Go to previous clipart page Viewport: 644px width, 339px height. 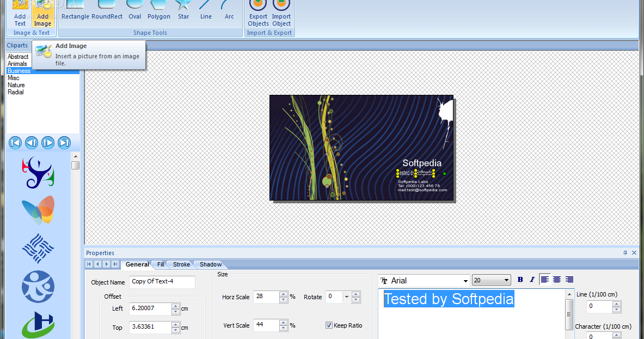click(31, 143)
